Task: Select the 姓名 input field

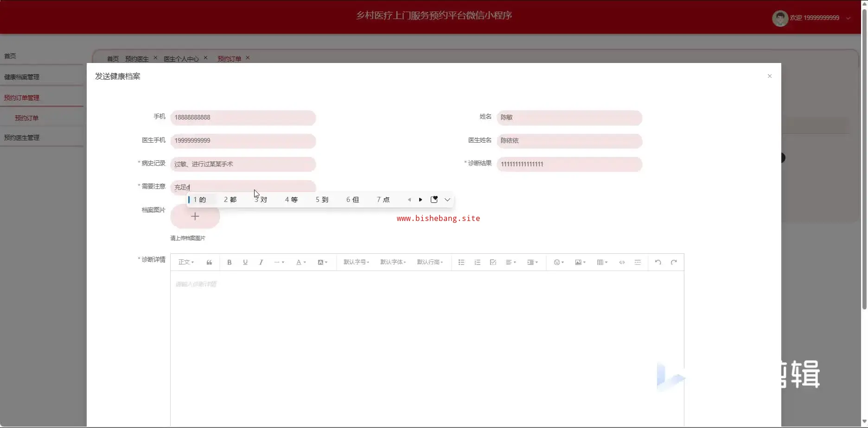Action: [x=569, y=118]
